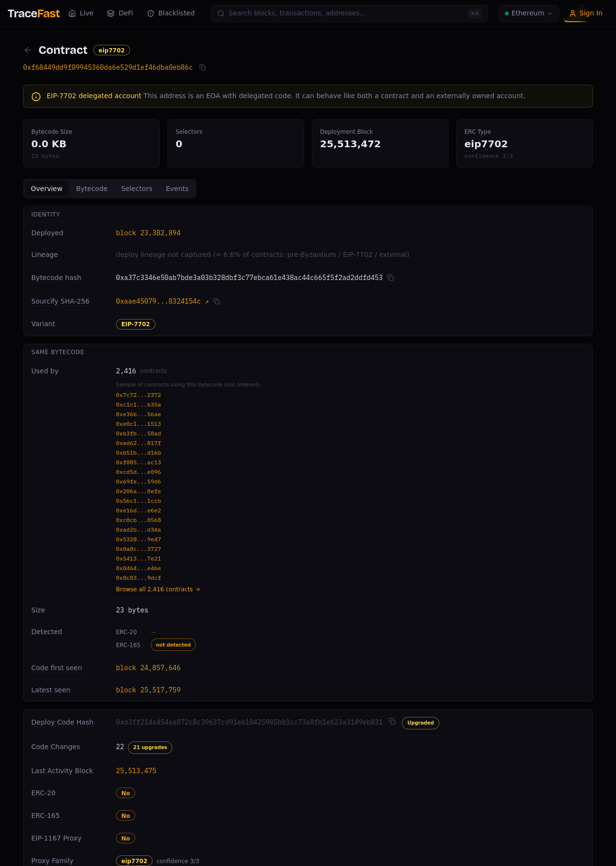Switch to the Selectors tab
Viewport: 616px width, 866px height.
click(137, 189)
